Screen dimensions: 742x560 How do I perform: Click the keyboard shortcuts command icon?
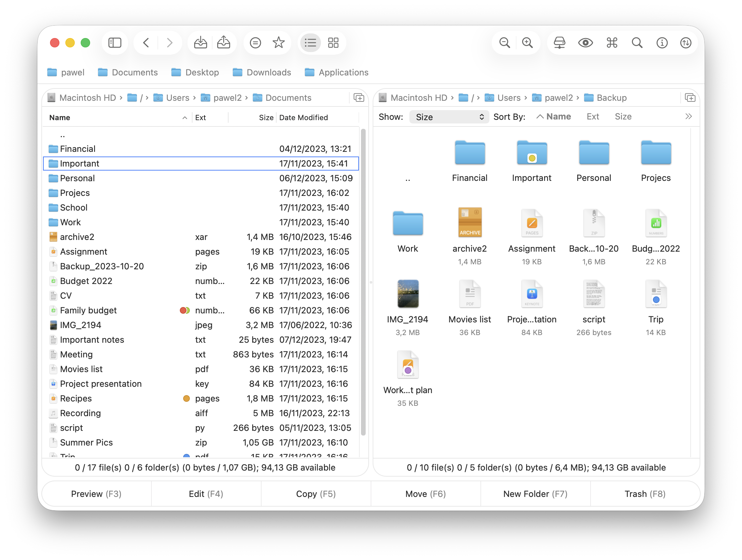[612, 43]
